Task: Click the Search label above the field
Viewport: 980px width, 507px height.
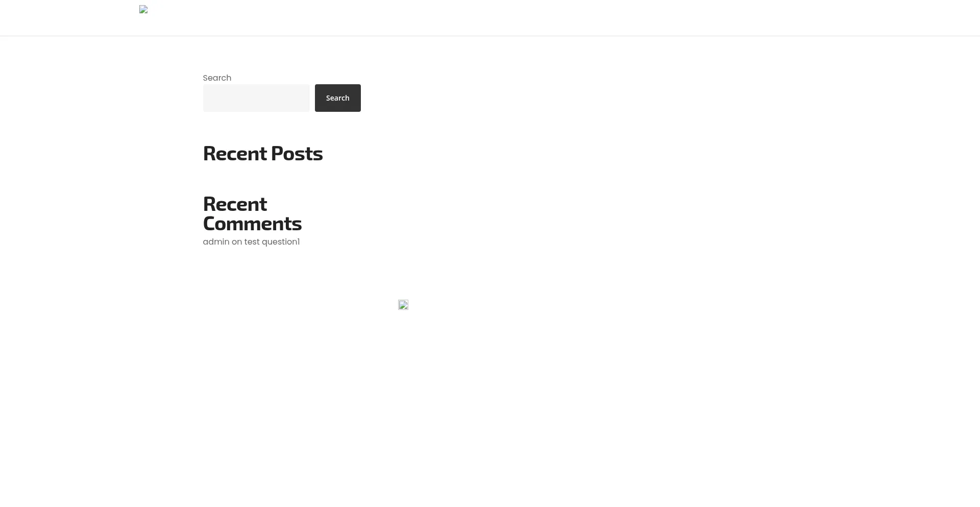Action: (217, 78)
